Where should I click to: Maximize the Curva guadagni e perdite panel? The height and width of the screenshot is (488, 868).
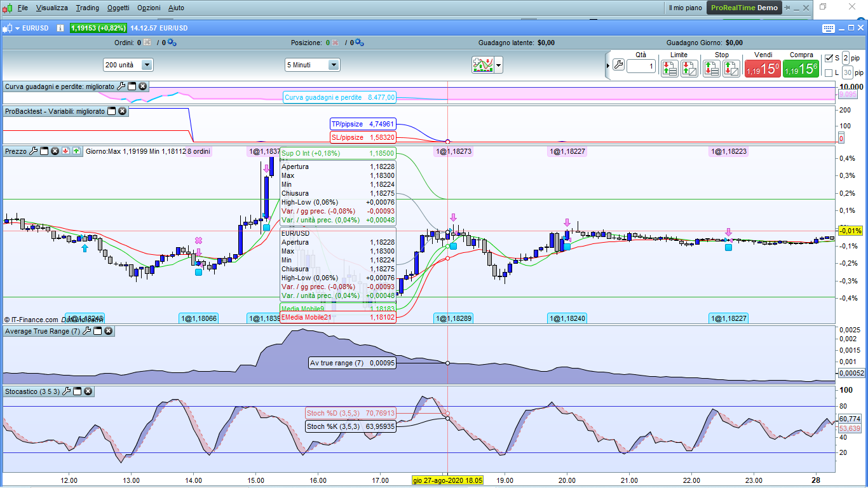pos(132,86)
